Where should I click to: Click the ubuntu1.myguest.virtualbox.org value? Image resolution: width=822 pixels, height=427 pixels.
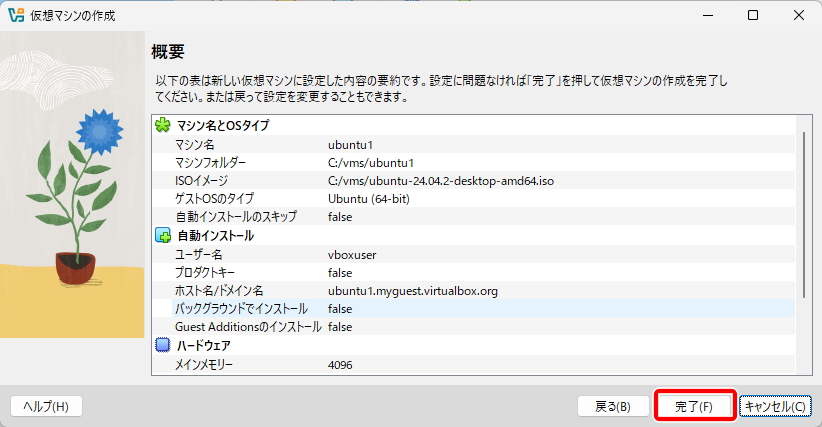[413, 291]
